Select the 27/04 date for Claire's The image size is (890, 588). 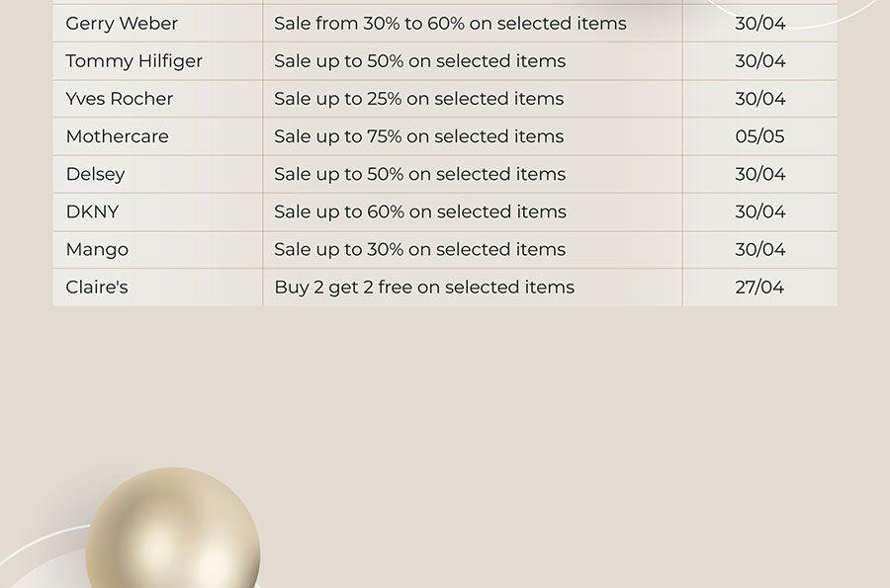[x=759, y=287]
